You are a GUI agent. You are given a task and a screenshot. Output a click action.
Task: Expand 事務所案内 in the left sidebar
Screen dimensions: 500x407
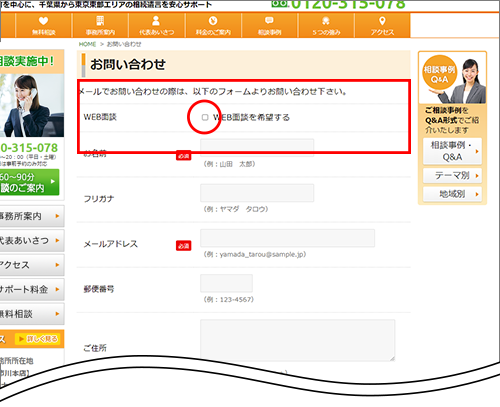coord(31,216)
